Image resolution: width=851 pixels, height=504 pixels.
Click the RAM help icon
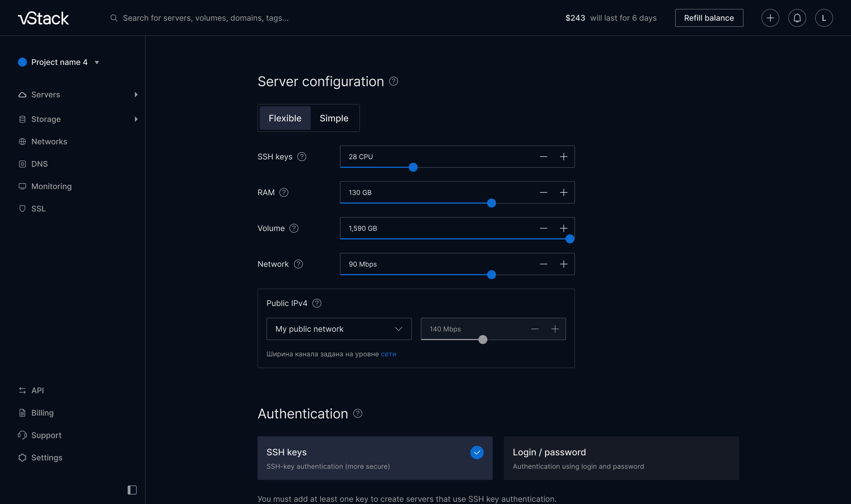[x=284, y=192]
